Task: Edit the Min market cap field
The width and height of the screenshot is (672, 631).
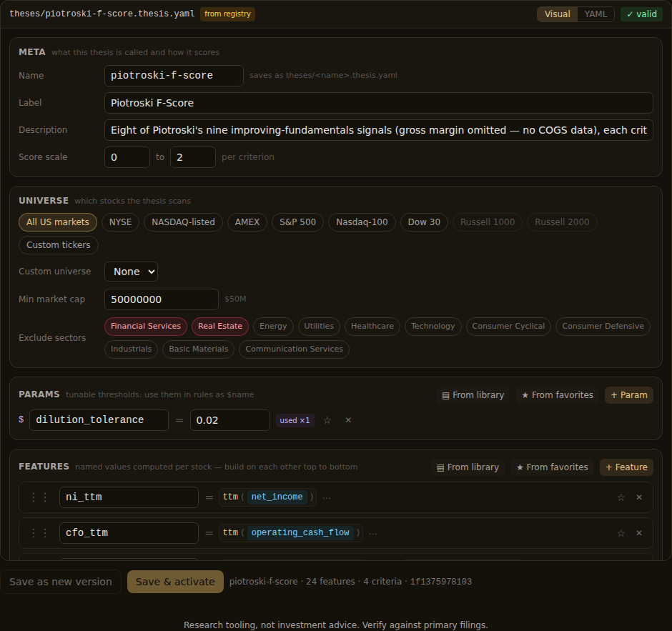Action: pos(162,299)
